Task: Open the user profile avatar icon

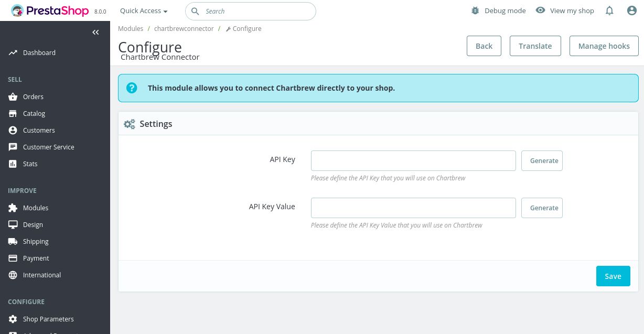Action: pyautogui.click(x=632, y=11)
